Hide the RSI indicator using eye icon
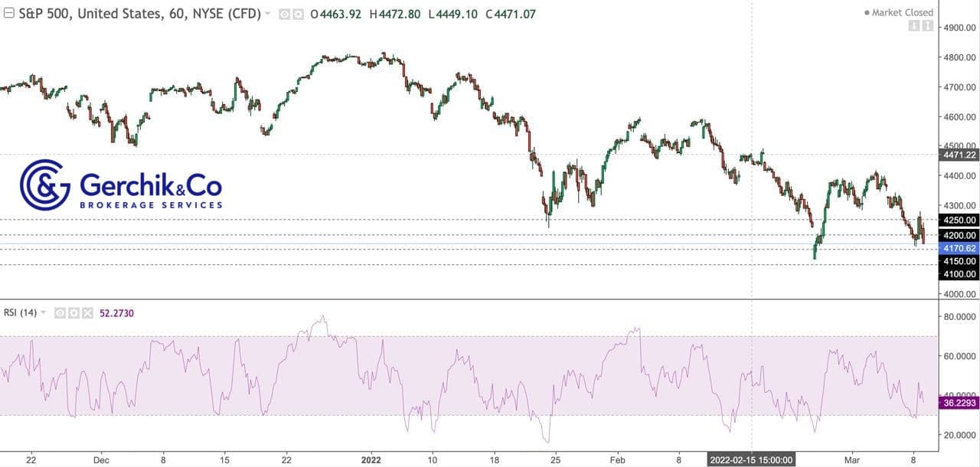The width and height of the screenshot is (980, 467). point(60,312)
